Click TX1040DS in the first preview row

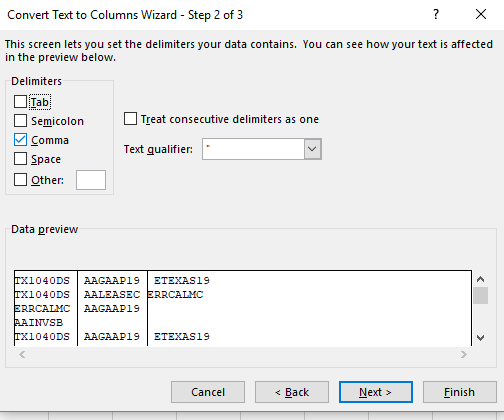coord(42,281)
